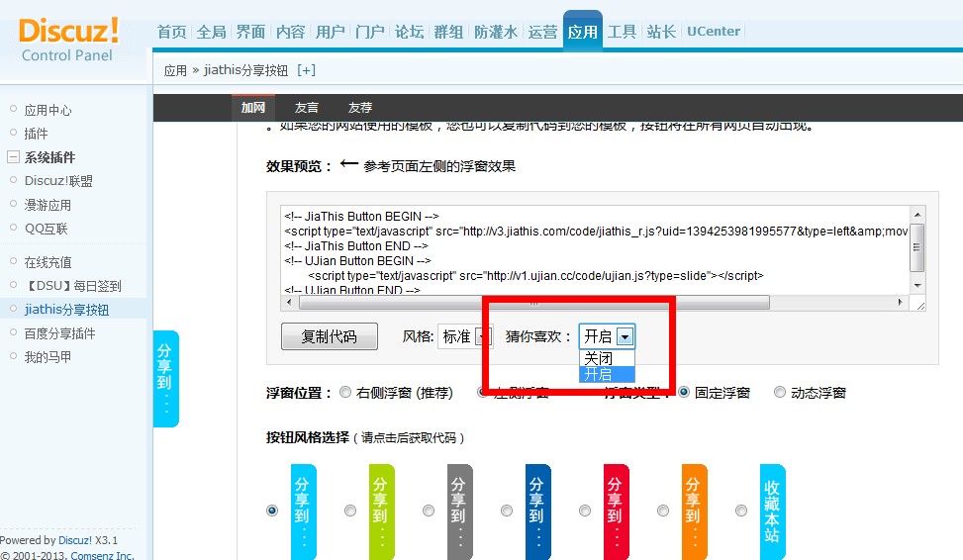Open 漫游应用 in the sidebar
The height and width of the screenshot is (560, 963).
click(48, 205)
